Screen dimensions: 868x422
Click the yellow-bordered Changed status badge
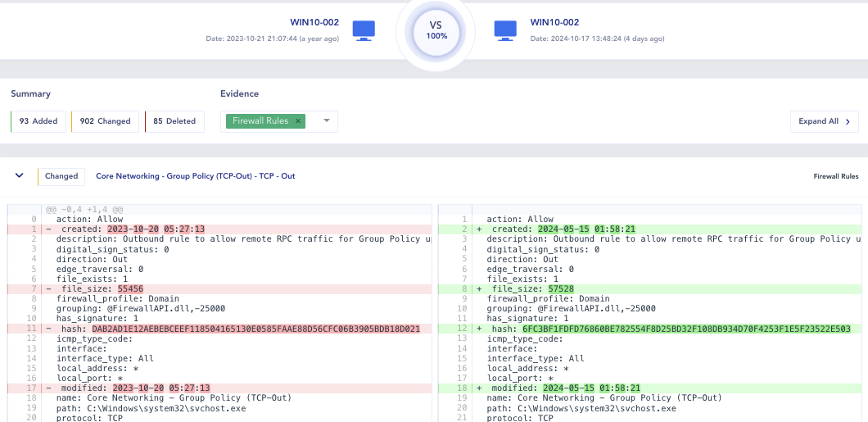click(x=61, y=176)
